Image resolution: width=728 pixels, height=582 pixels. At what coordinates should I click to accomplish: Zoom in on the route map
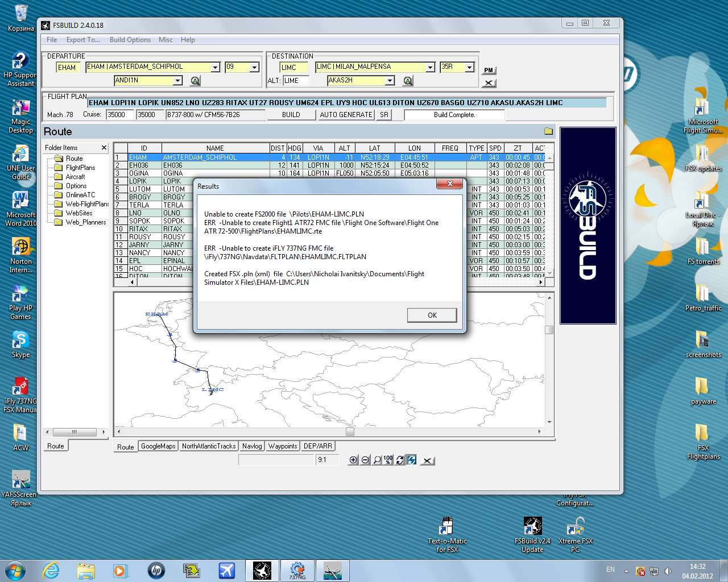click(353, 460)
